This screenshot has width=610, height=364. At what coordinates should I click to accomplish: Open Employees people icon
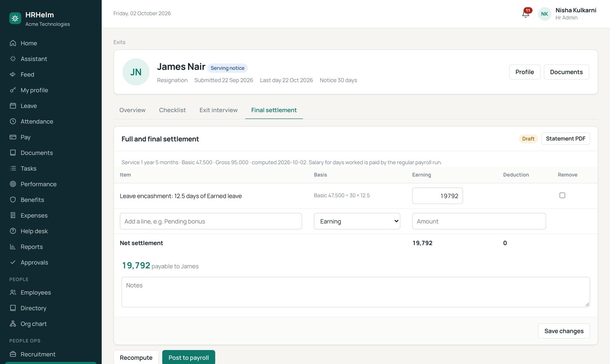pyautogui.click(x=13, y=292)
